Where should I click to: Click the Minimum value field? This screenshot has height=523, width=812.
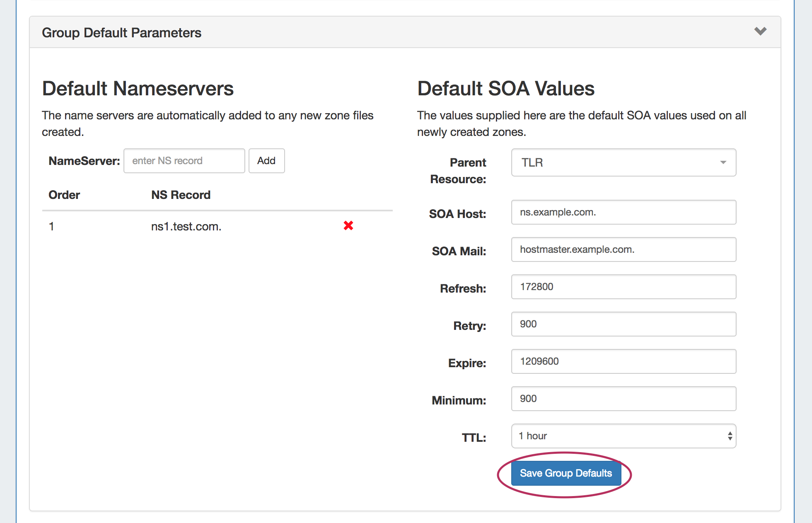623,399
